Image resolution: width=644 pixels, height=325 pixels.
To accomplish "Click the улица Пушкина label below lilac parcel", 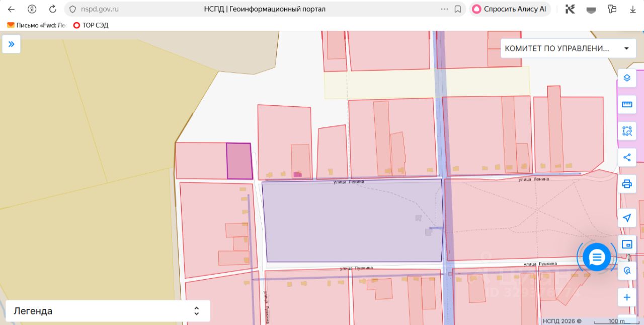I will click(356, 268).
